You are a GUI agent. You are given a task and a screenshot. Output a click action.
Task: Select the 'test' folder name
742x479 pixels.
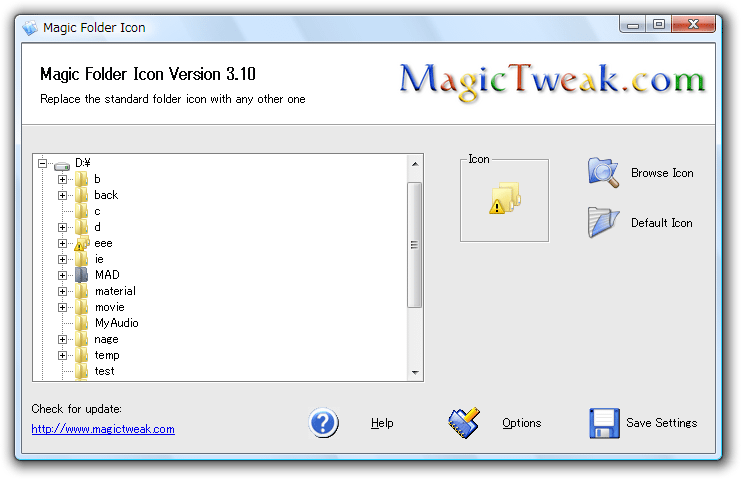point(105,371)
